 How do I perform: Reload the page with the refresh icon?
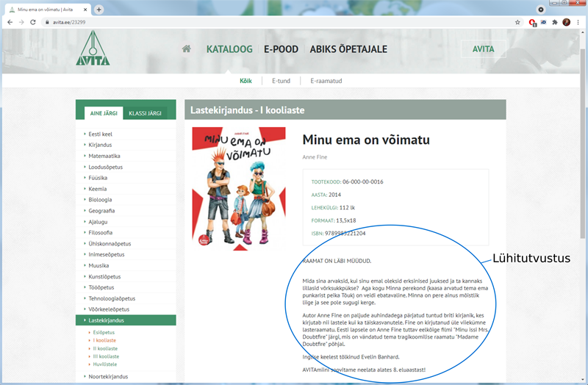(33, 22)
